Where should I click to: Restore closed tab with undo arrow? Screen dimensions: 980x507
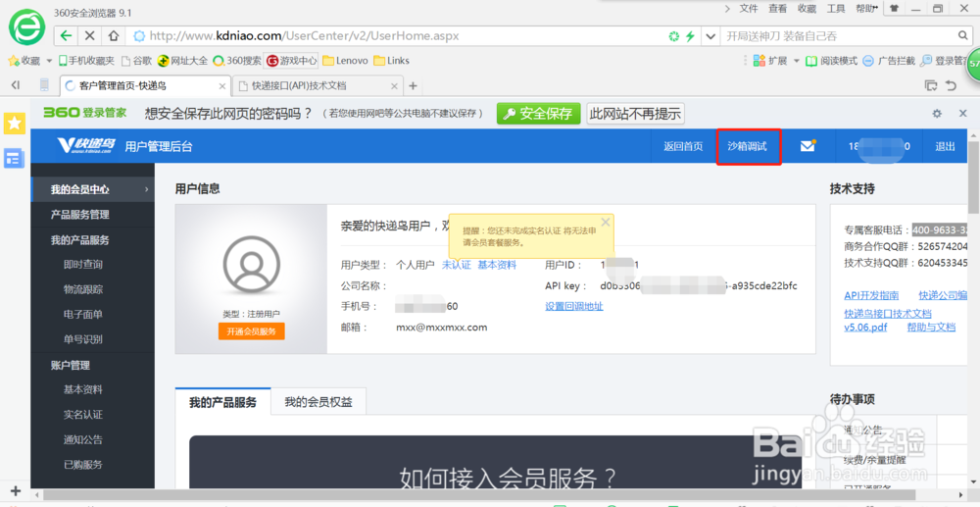tap(952, 85)
